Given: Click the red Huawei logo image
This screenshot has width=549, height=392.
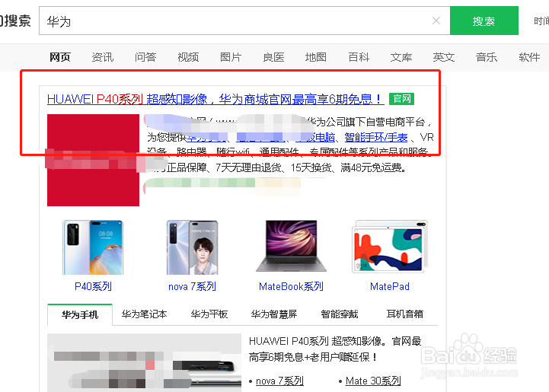Looking at the screenshot, I should click(93, 160).
